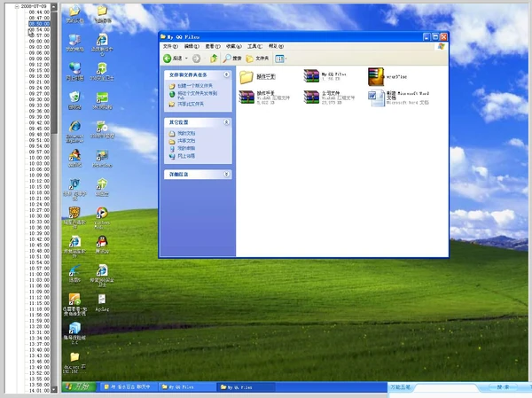Select the 13:28:00 entry in time list
Image resolution: width=532 pixels, height=398 pixels.
(39, 326)
